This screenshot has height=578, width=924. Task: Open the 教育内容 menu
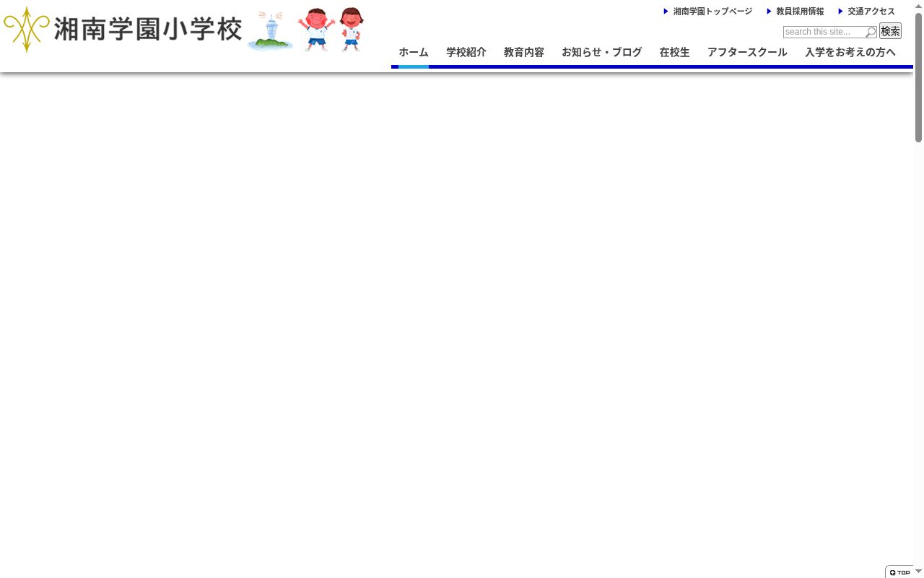pyautogui.click(x=524, y=53)
